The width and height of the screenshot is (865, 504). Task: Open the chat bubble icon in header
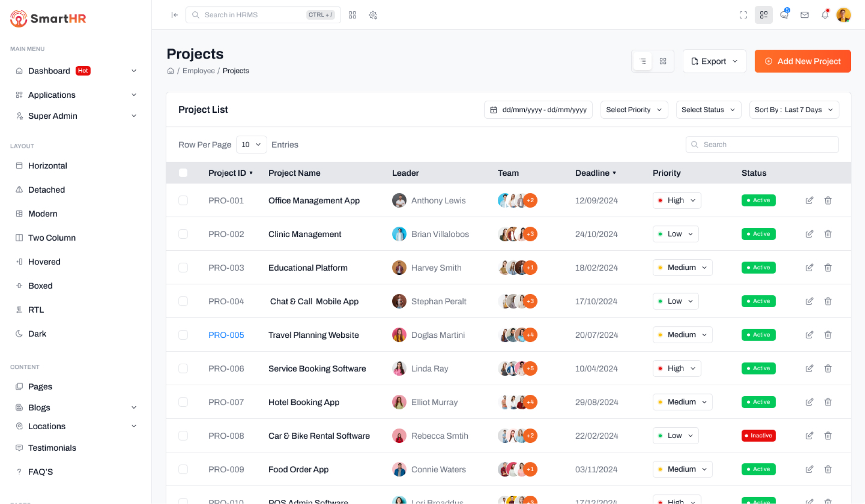point(784,15)
